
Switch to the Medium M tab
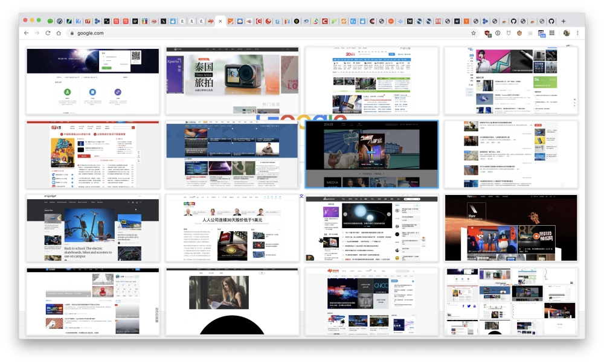pyautogui.click(x=410, y=21)
